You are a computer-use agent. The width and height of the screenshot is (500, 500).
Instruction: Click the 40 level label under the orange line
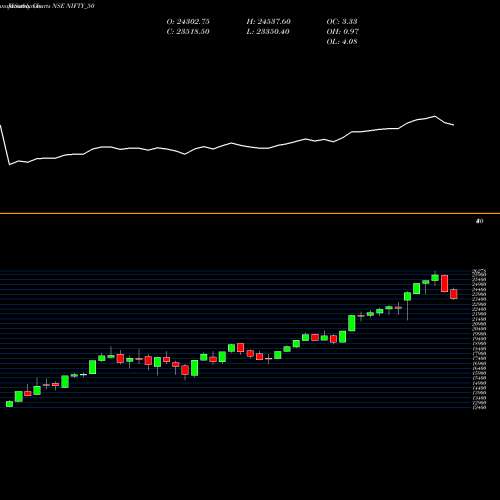click(480, 221)
